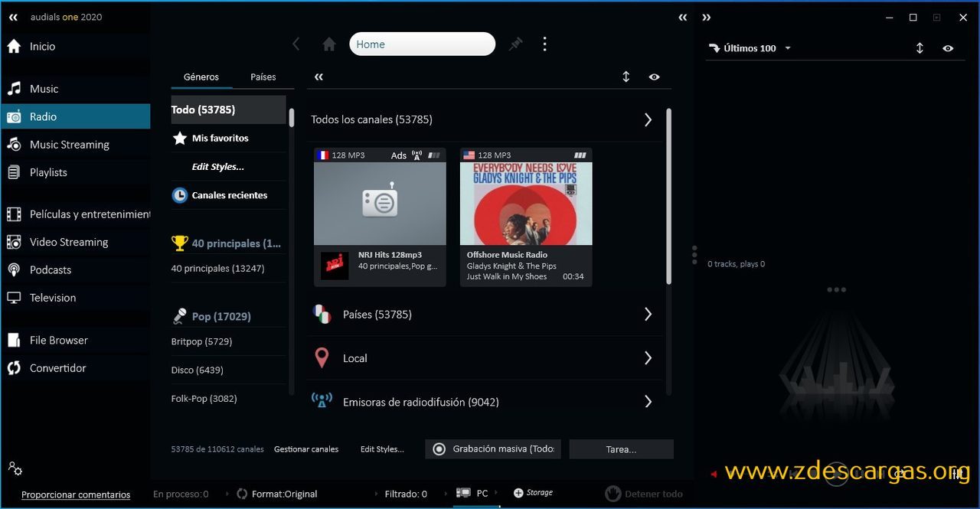Click the Podcasts microphone icon
The image size is (980, 509).
click(x=14, y=269)
